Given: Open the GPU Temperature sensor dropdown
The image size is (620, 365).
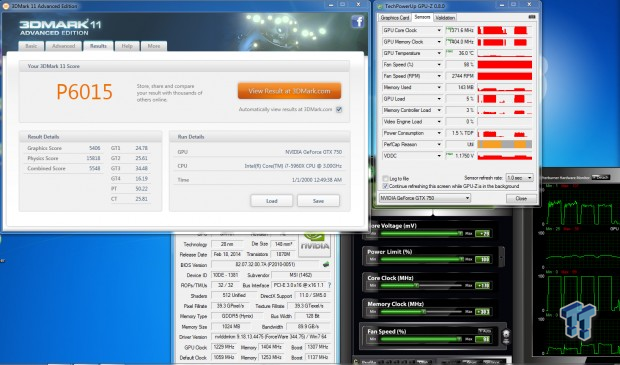Looking at the screenshot, I should (x=439, y=53).
